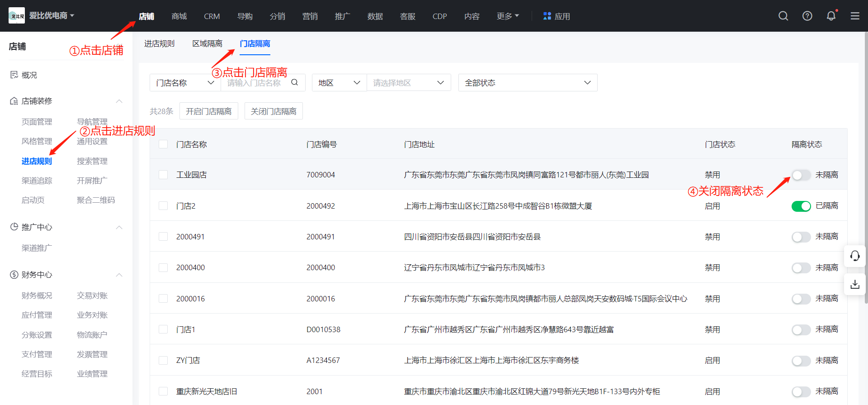Click the 应用 grid icon
Screen dimensions: 868x405
point(547,16)
